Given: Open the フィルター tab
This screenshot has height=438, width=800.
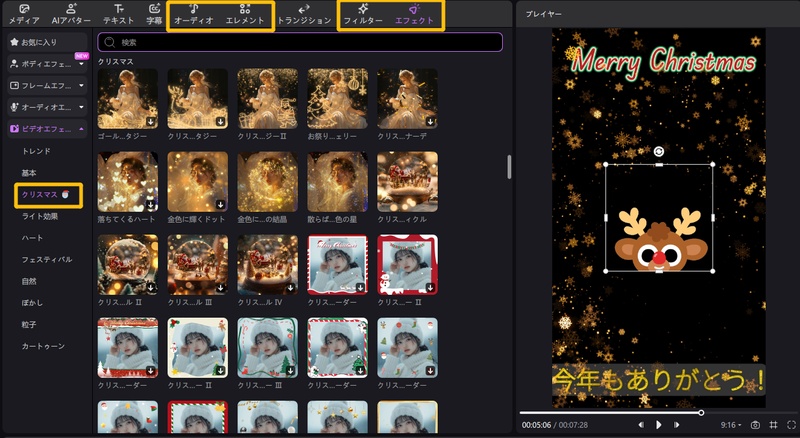Looking at the screenshot, I should tap(363, 14).
